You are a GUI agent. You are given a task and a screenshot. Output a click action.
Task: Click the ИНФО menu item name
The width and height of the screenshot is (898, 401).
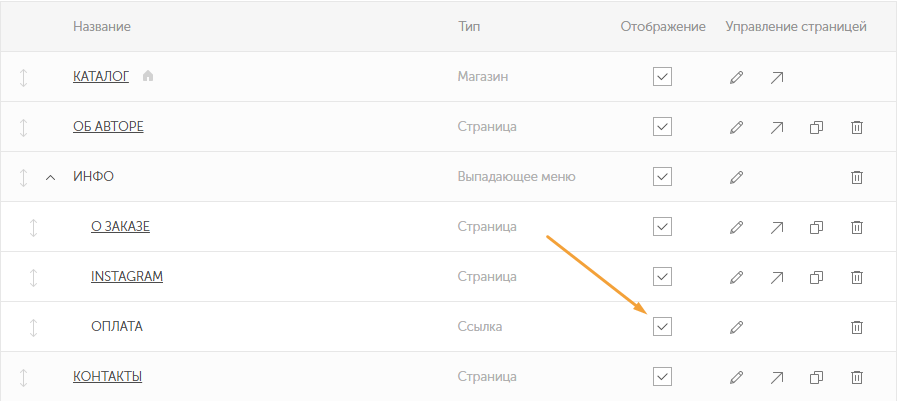93,176
